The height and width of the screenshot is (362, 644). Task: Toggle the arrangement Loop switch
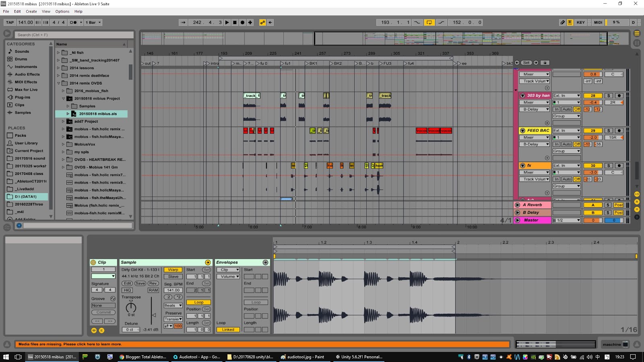(429, 23)
